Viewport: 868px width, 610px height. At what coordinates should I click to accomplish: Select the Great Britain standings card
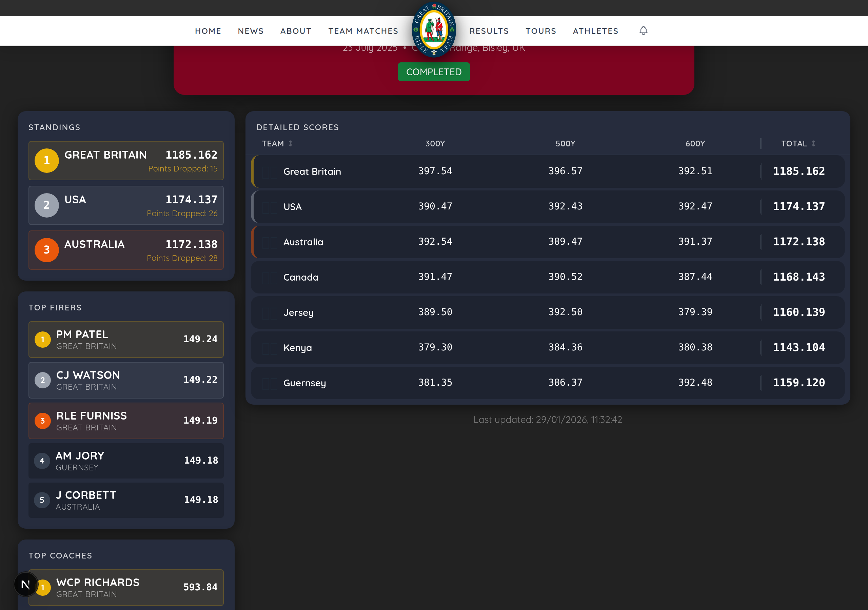(126, 161)
